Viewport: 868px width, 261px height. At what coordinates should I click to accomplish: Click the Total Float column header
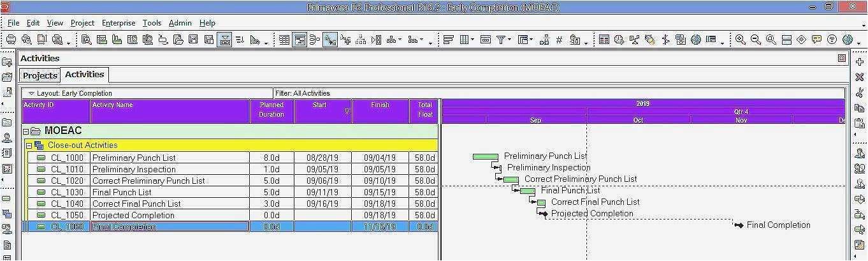(424, 110)
